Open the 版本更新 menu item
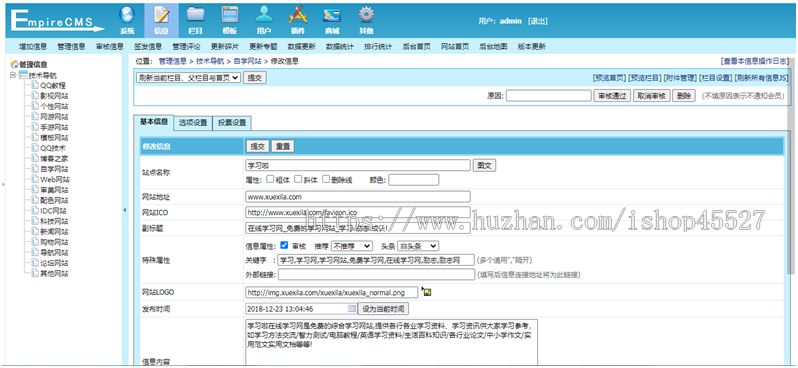Viewport: 798px width, 368px height. [531, 46]
